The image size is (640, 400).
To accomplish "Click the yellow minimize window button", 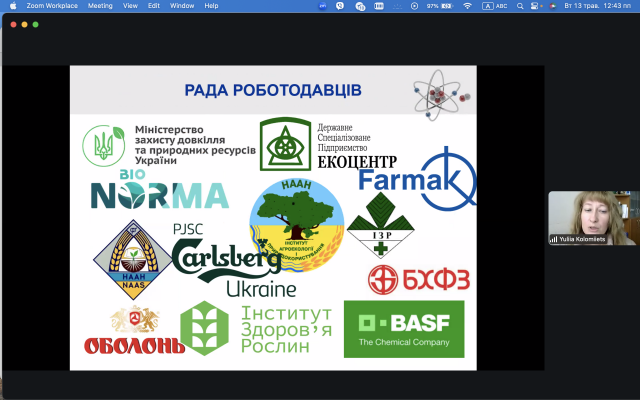I will 24,24.
